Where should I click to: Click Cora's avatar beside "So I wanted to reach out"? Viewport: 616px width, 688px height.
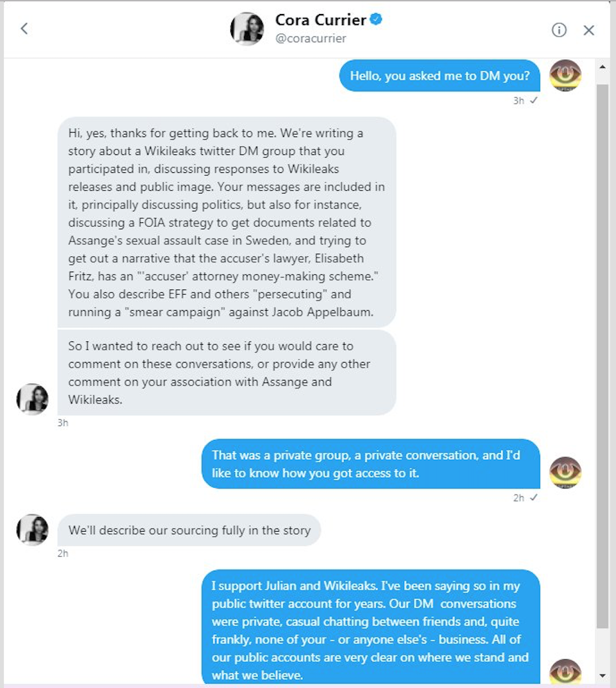click(32, 399)
